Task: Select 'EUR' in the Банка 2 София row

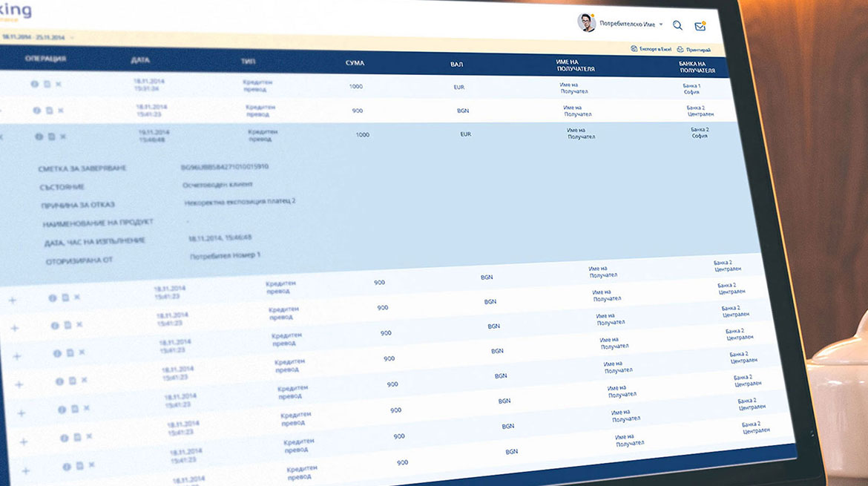Action: [x=466, y=134]
